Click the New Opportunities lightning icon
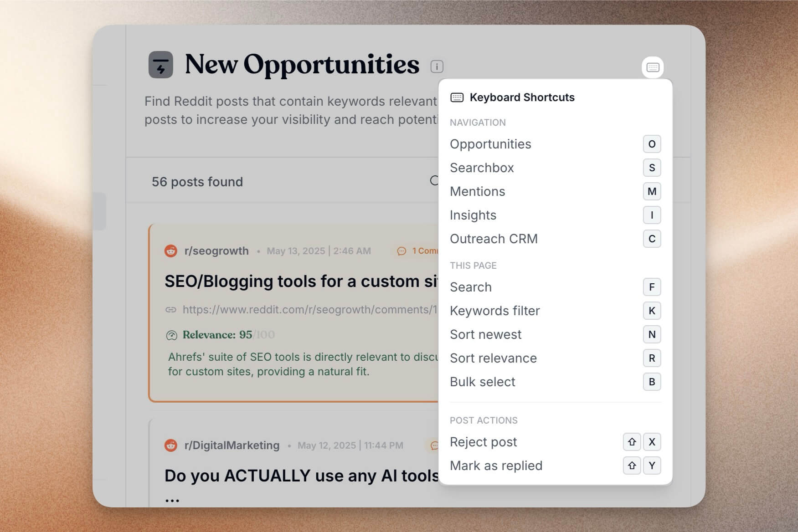Screen dimensions: 798x532 tap(160, 65)
